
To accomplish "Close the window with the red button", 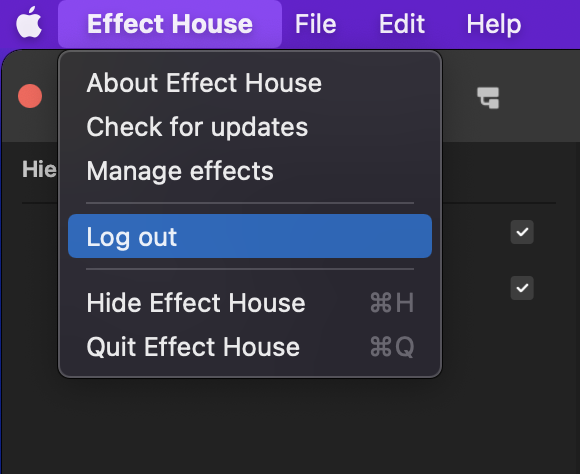I will click(30, 96).
